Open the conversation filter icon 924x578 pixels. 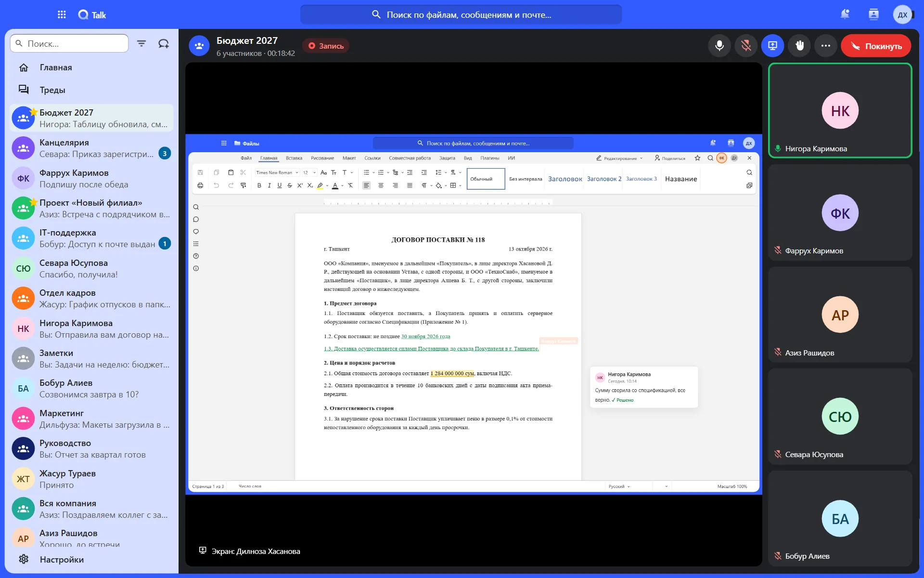point(141,43)
